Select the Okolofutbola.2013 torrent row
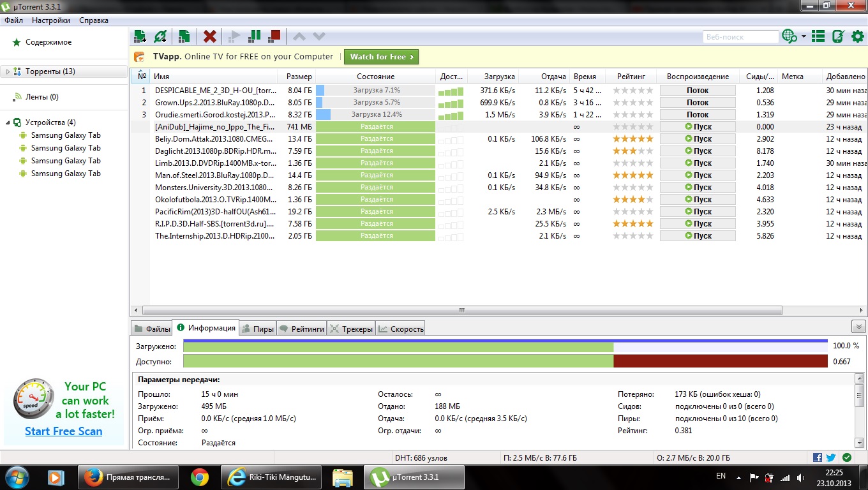Screen dimensions: 868x490 coord(498,200)
